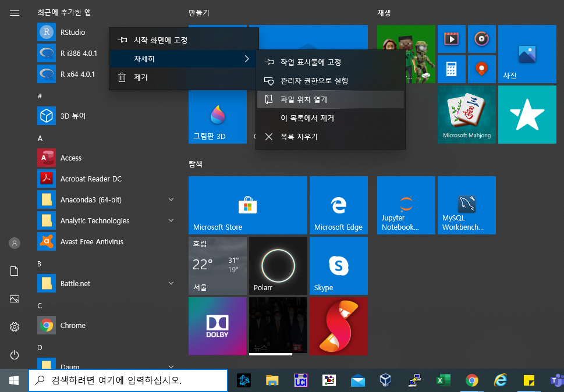
Task: Open the user account icon
Action: tap(15, 243)
